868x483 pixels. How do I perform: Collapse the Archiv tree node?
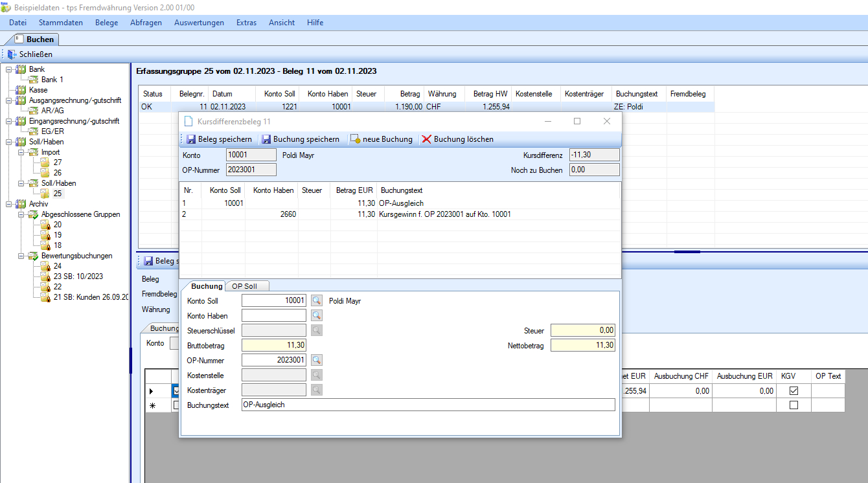pos(8,204)
